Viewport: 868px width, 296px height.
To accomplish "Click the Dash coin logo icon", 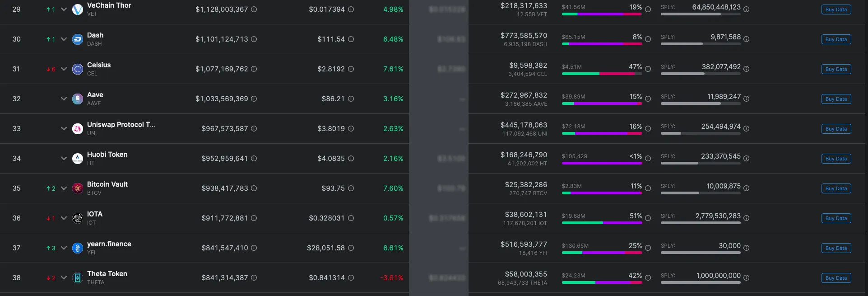I will (78, 39).
